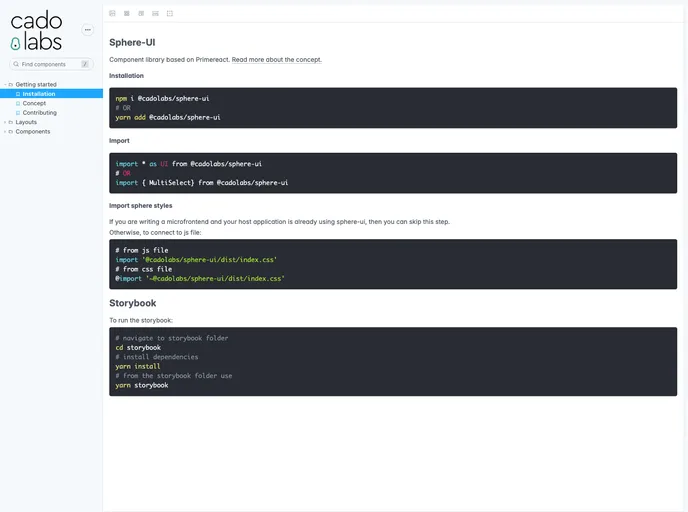This screenshot has width=688, height=512.
Task: Click the yarn add @cadolabs/sphere-ui line
Action: 168,117
